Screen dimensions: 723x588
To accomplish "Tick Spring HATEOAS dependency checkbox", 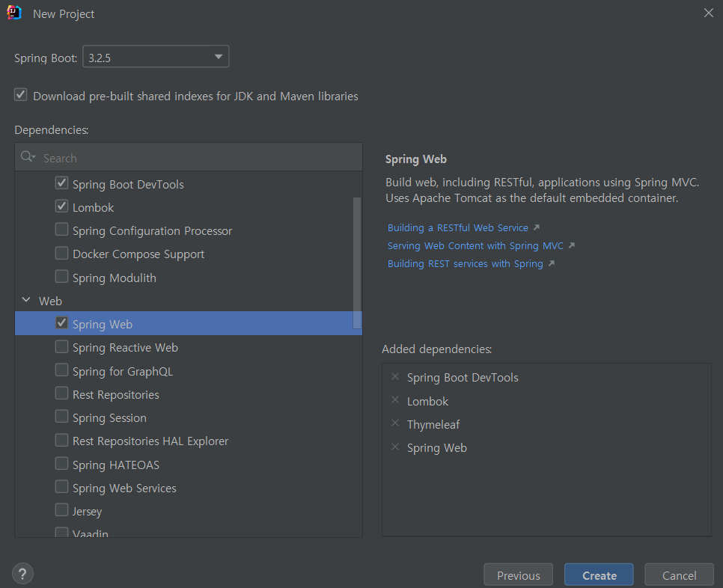I will 62,464.
